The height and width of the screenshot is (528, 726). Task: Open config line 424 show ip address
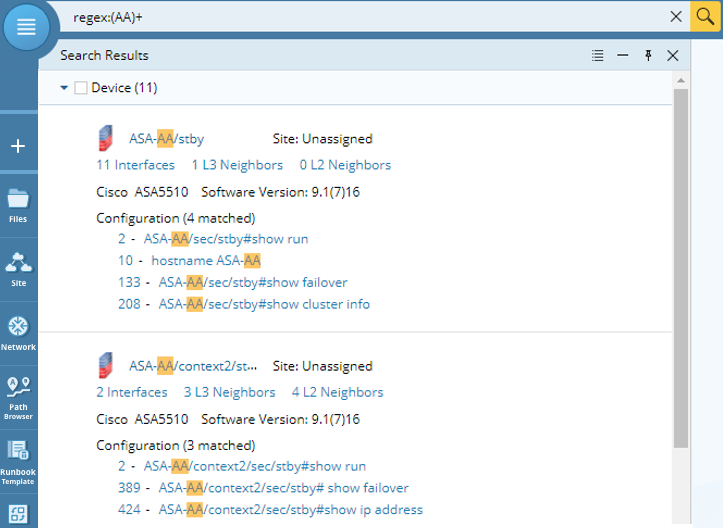[x=291, y=510]
